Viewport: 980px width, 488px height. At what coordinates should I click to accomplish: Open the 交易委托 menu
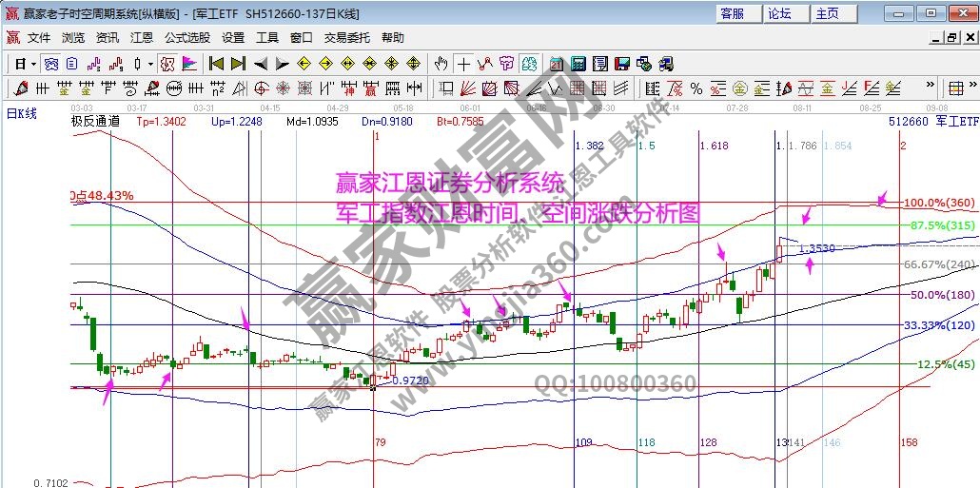(x=346, y=38)
